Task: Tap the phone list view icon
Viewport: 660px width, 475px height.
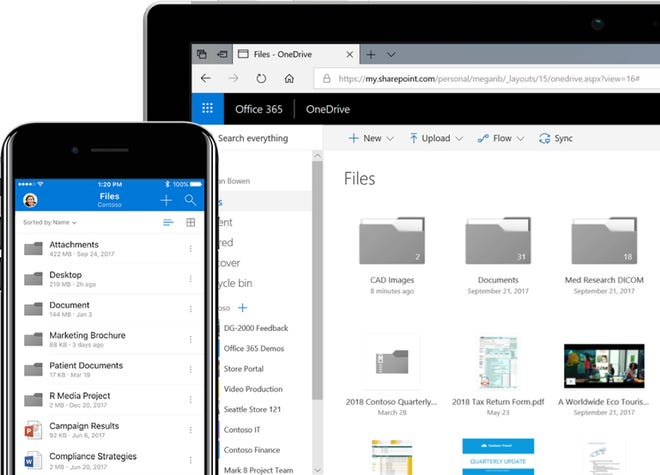Action: pyautogui.click(x=168, y=222)
